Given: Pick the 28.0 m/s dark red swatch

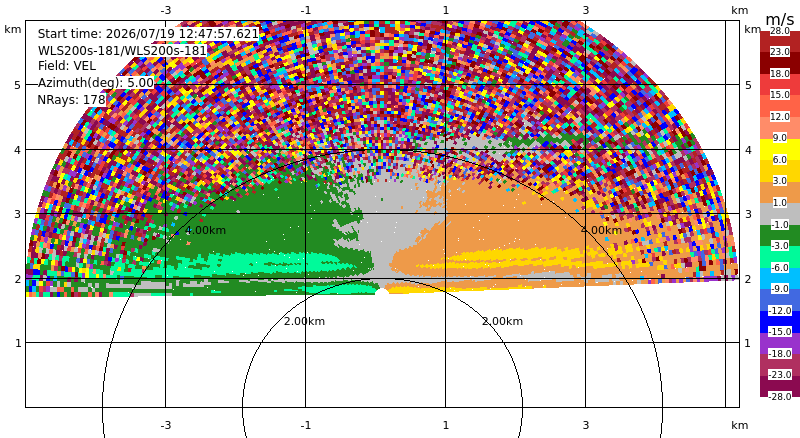Looking at the screenshot, I should tap(780, 42).
